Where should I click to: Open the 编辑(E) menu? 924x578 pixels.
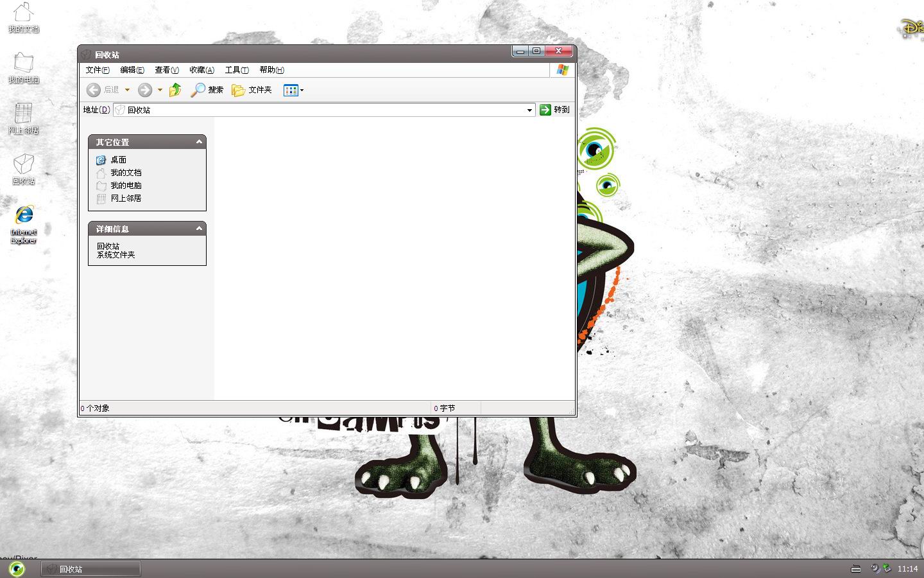point(132,70)
